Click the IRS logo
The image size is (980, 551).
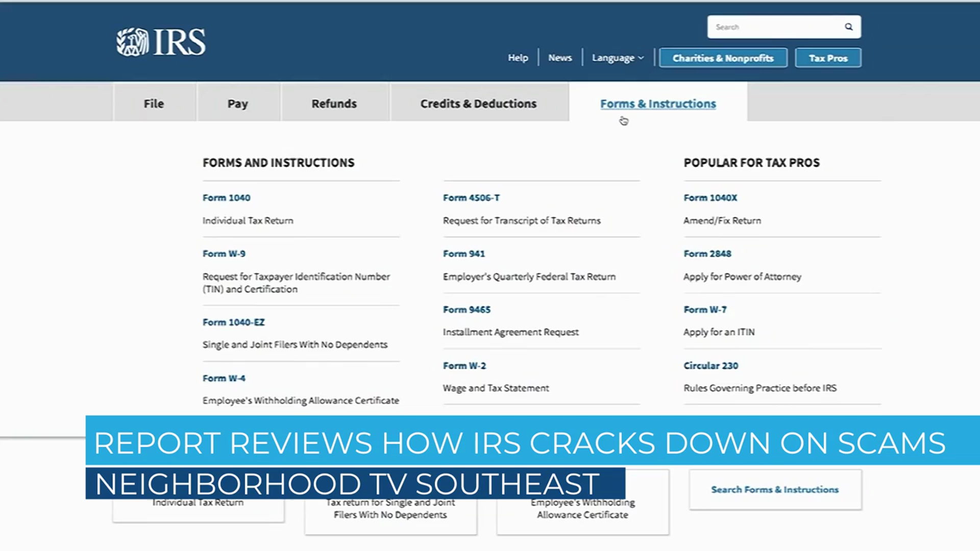point(161,42)
